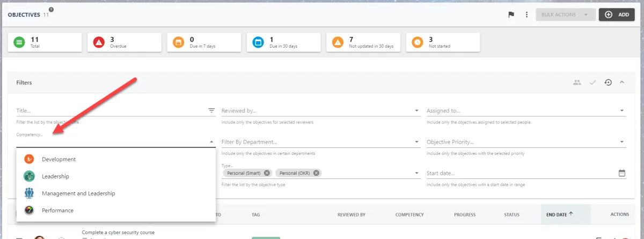Click the reset history icon in Filters header
Viewport: 644px width, 239px height.
pos(608,83)
